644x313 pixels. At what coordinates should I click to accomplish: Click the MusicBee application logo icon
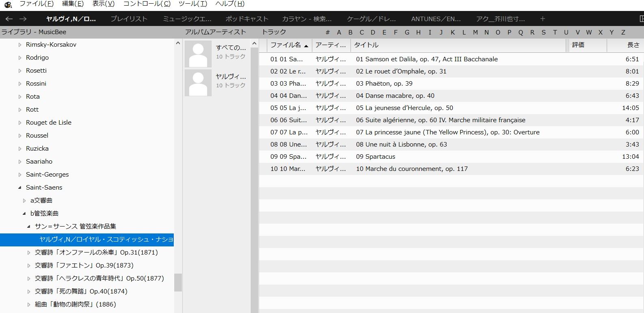click(8, 4)
